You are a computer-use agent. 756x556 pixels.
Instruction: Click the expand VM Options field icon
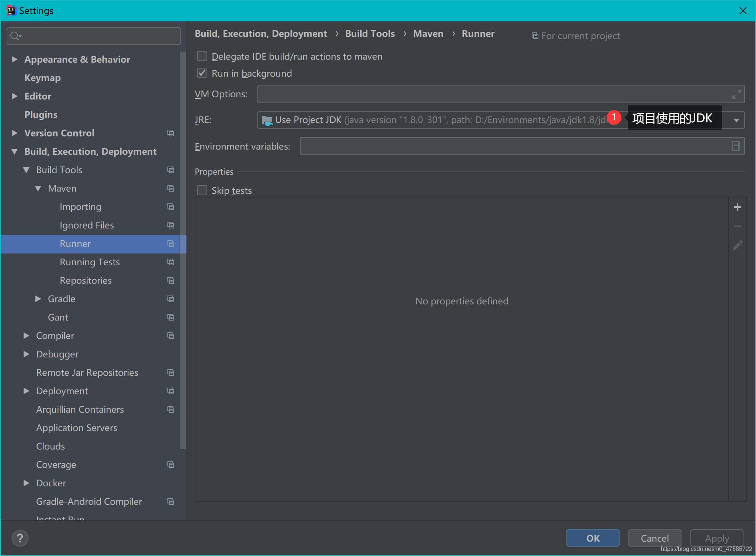pyautogui.click(x=736, y=94)
